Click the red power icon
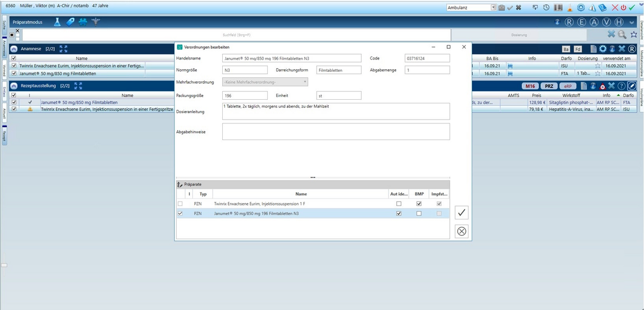The width and height of the screenshot is (644, 310). tap(623, 8)
